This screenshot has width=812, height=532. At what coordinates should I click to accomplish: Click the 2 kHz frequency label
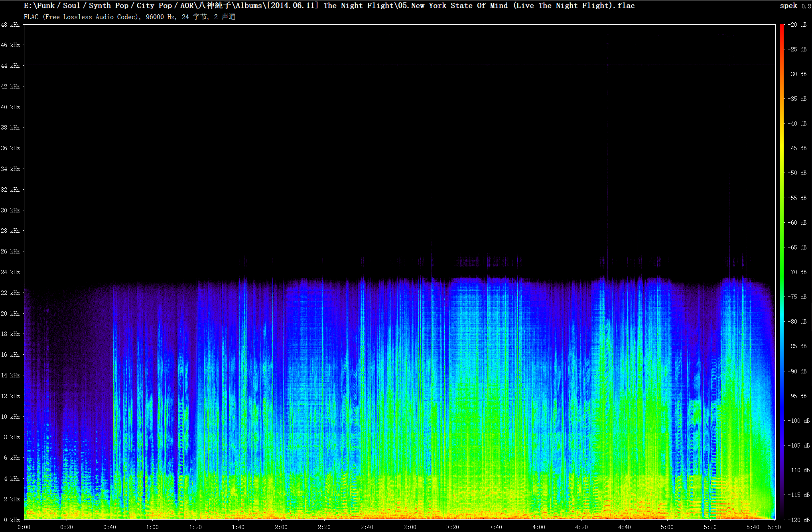coord(12,499)
